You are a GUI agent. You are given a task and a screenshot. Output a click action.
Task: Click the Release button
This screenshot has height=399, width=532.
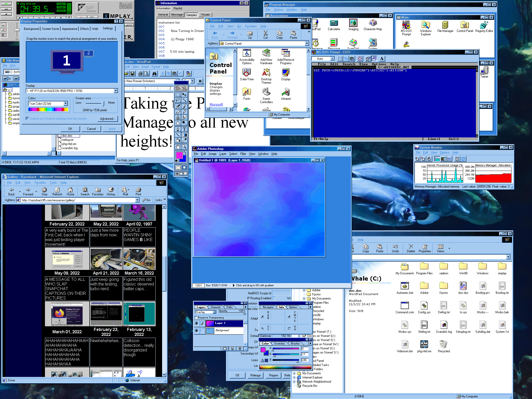pos(256,375)
